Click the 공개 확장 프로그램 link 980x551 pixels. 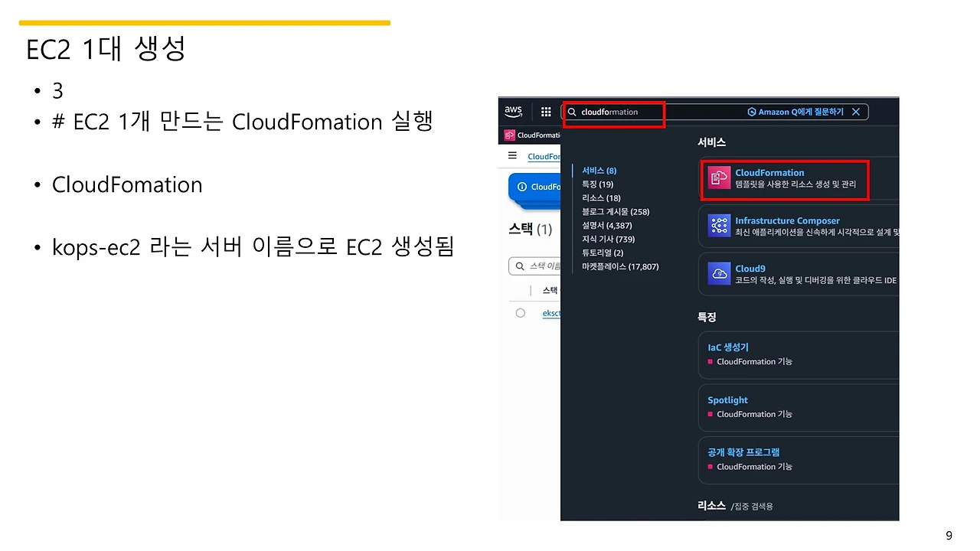743,452
